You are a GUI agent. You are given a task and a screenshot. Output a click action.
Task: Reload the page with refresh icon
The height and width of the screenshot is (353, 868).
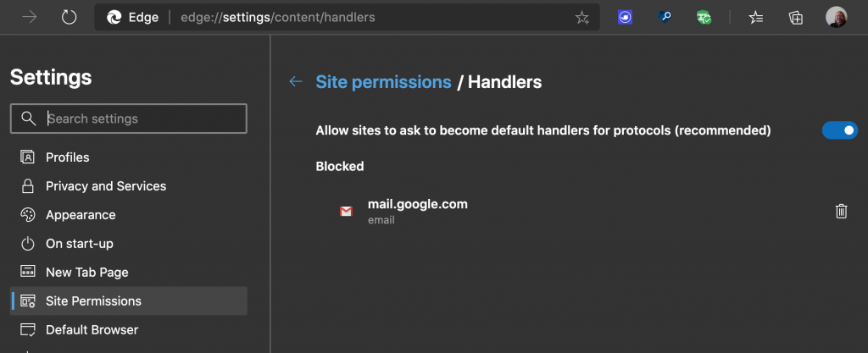(70, 17)
